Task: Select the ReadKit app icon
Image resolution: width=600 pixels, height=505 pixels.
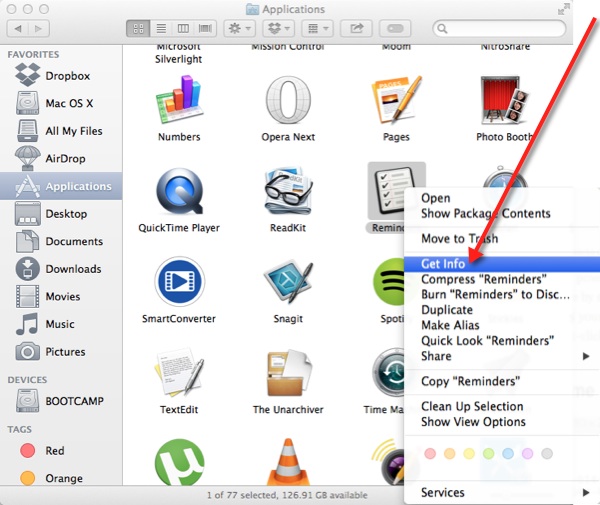Action: [x=288, y=191]
